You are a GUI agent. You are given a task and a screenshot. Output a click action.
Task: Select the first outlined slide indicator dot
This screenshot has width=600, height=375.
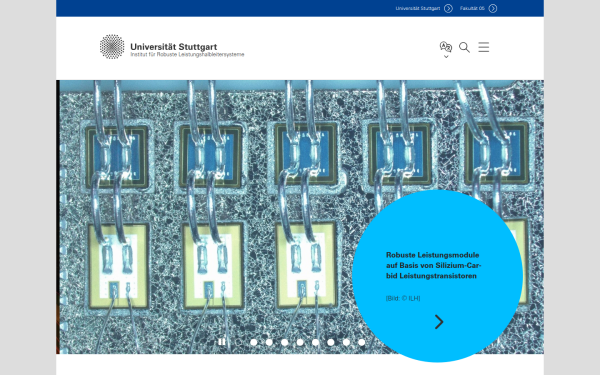238,342
